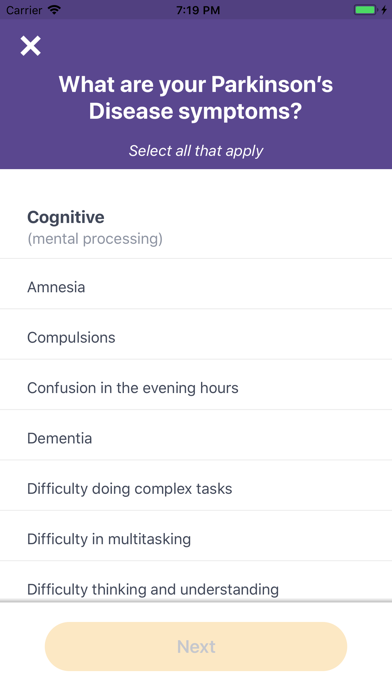Tap the Next button
The width and height of the screenshot is (392, 696).
pos(196,646)
